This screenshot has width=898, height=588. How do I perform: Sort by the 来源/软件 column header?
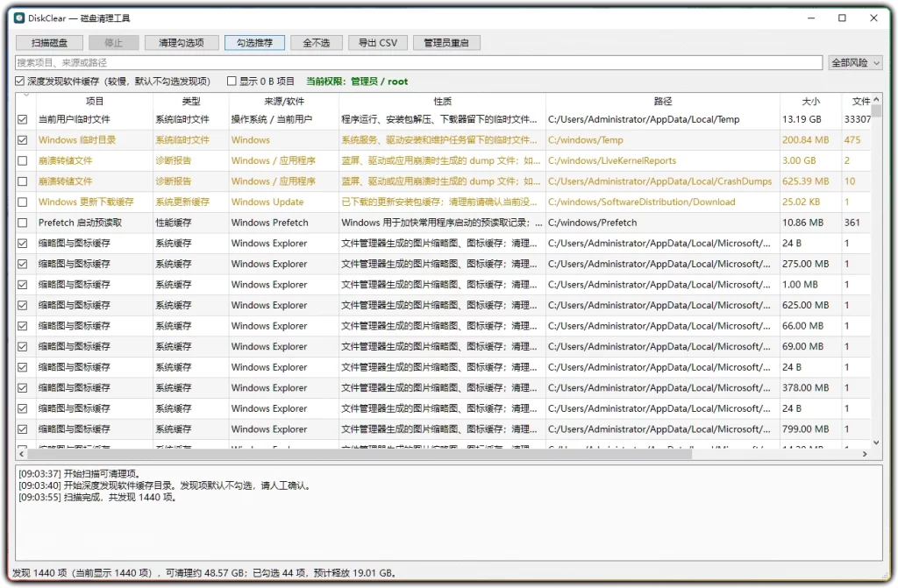click(x=284, y=102)
